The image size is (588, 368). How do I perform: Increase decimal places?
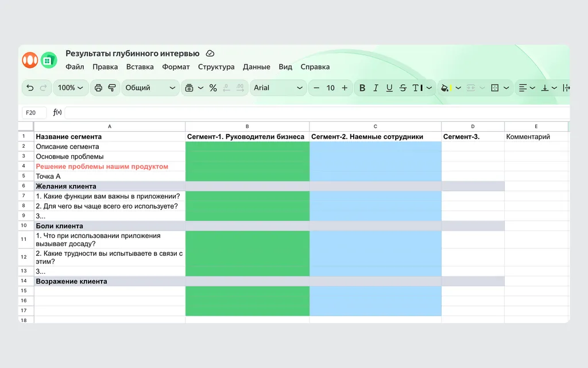click(240, 88)
